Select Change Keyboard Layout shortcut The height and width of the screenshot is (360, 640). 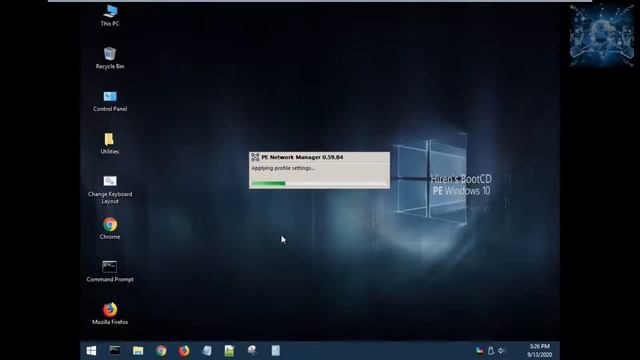(110, 190)
